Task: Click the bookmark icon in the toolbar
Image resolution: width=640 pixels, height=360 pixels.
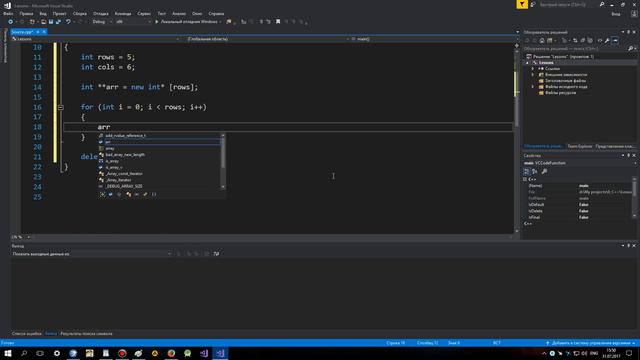Action: (x=278, y=22)
